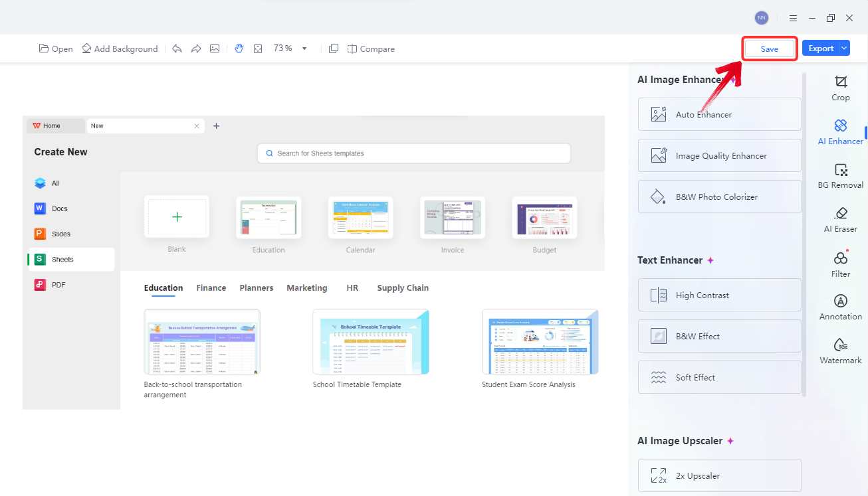Screen dimensions: 868x496
Task: Select the 2x Upscaler option
Action: [x=719, y=475]
